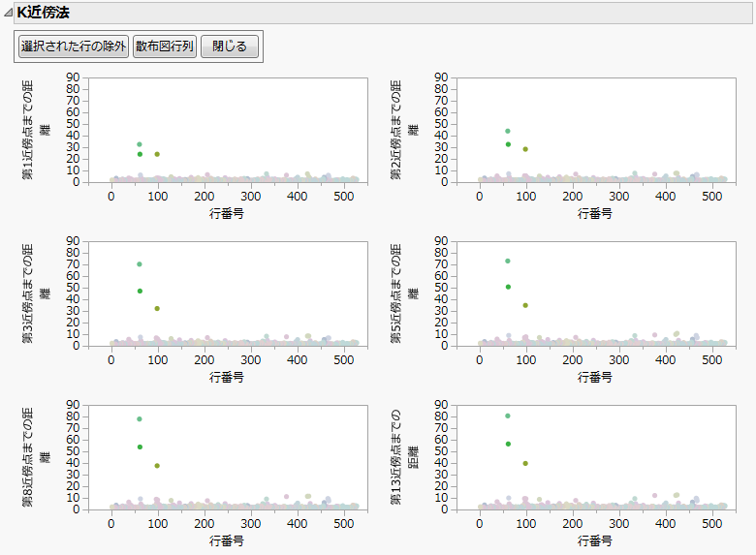The width and height of the screenshot is (756, 555).
Task: Select the top outlier near 81 in 第13近傍点 plot
Action: [508, 416]
